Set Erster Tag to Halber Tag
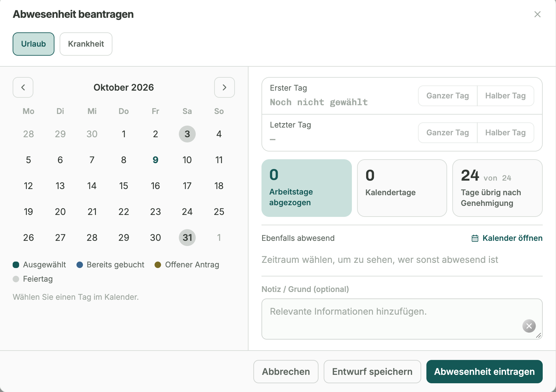The height and width of the screenshot is (392, 556). (505, 96)
